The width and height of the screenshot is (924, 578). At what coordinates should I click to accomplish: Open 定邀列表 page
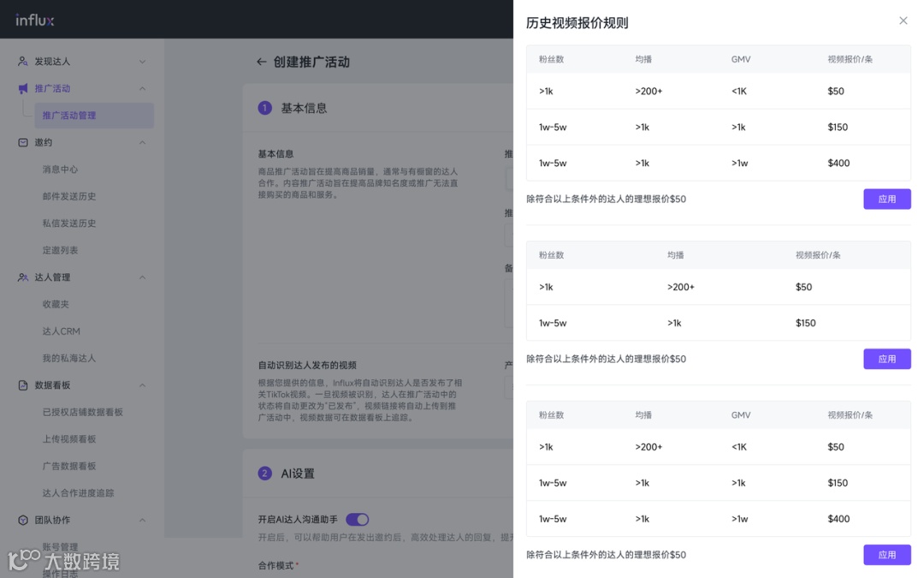[60, 250]
